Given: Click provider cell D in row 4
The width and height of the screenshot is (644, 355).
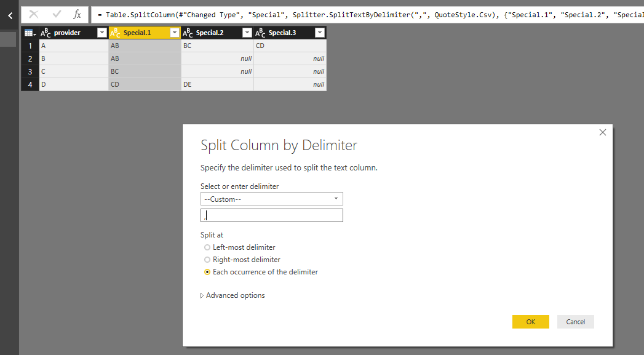Looking at the screenshot, I should pyautogui.click(x=74, y=84).
